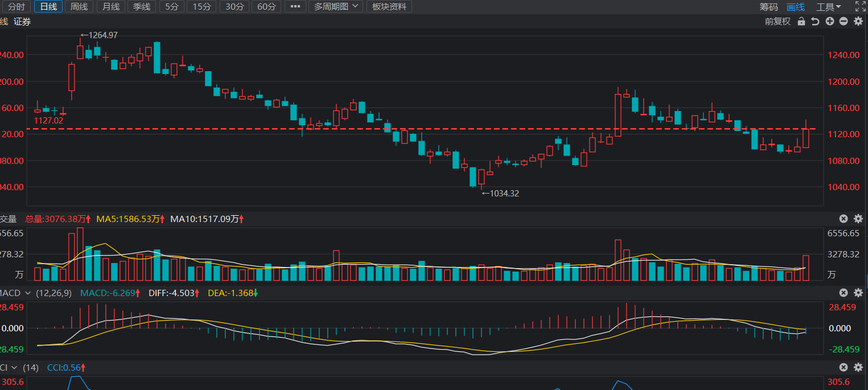This screenshot has height=390, width=868.
Task: Enter fullscreen with the expand arrows icon
Action: point(860,7)
